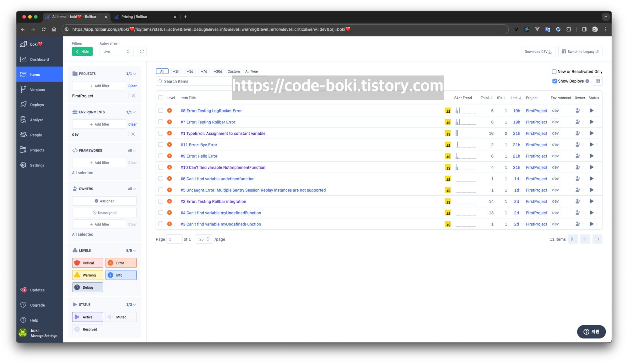Click the refresh icon beside Live
628x364 pixels.
142,52
